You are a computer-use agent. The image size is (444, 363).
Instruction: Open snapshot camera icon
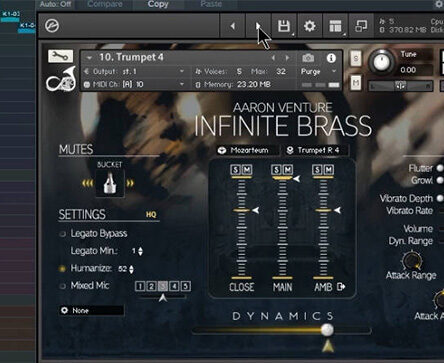308,58
